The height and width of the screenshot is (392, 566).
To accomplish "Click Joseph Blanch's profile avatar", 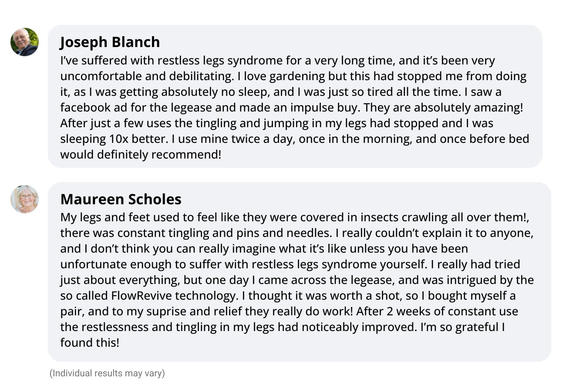I will click(x=25, y=42).
